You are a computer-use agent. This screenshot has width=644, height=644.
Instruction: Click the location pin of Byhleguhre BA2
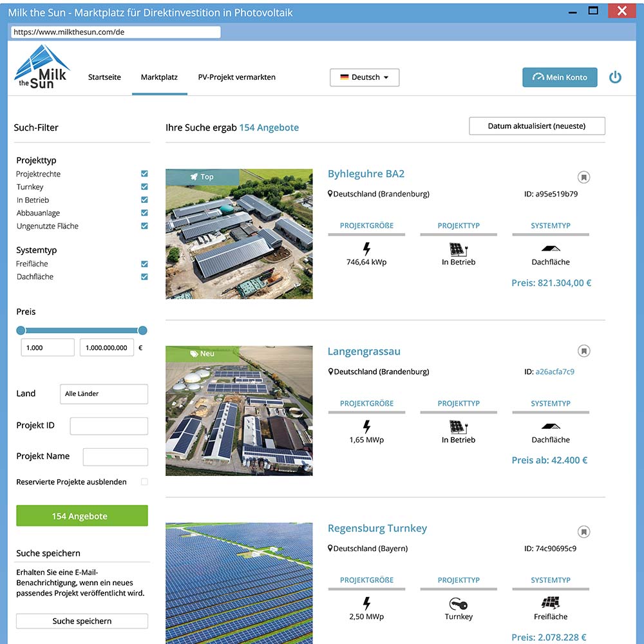point(330,193)
